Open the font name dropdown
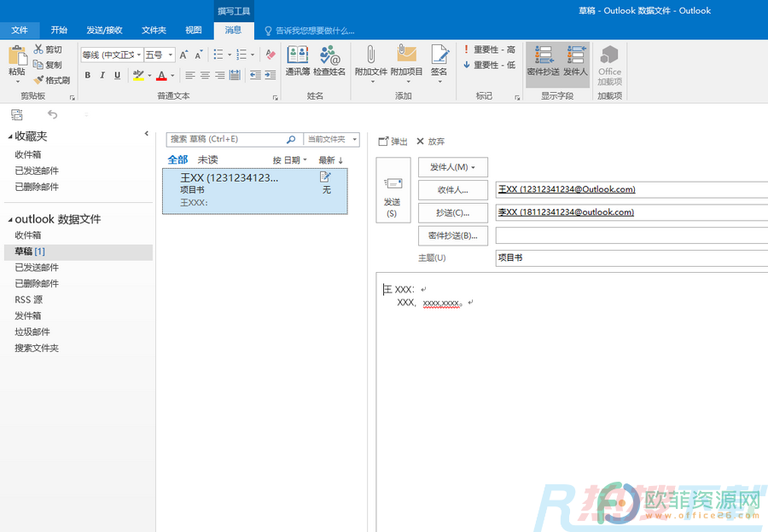 tap(139, 55)
